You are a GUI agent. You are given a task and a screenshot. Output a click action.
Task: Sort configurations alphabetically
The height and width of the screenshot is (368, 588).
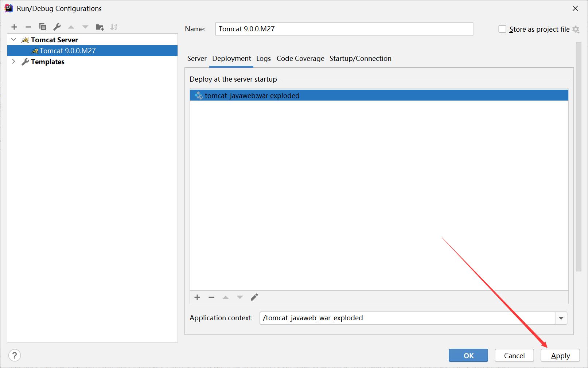coord(114,27)
